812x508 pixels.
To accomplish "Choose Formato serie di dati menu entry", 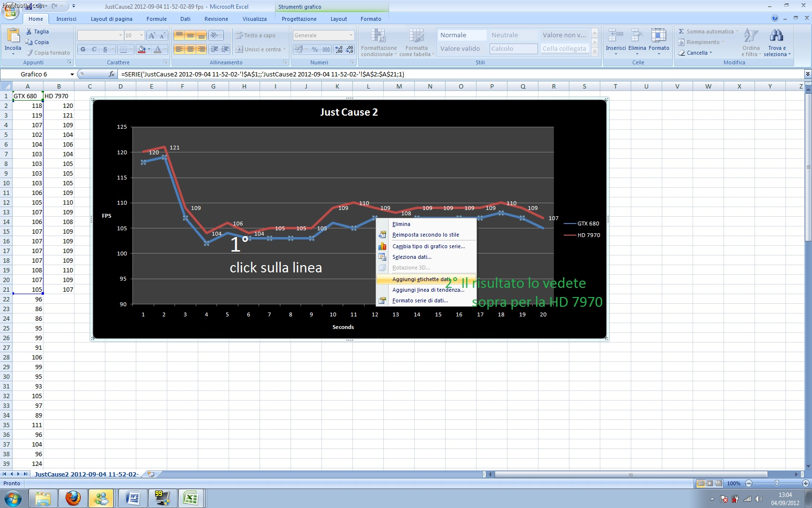I will (x=426, y=300).
